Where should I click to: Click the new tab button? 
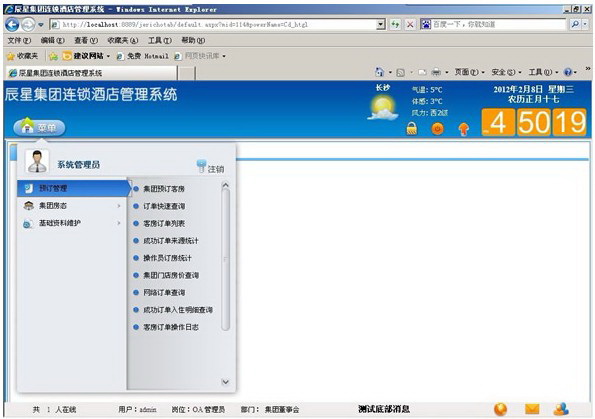pyautogui.click(x=187, y=73)
